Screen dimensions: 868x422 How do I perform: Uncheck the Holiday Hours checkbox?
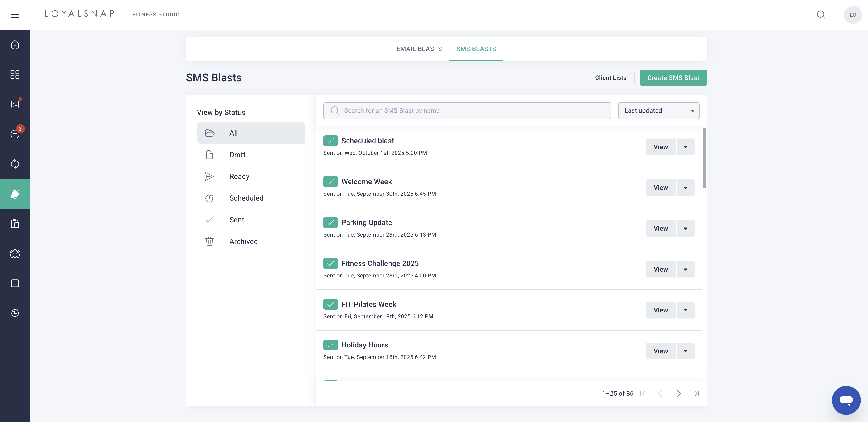pyautogui.click(x=330, y=345)
